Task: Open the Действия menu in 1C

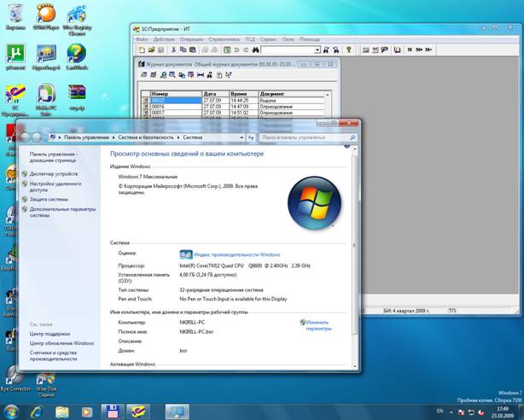Action: pos(164,39)
